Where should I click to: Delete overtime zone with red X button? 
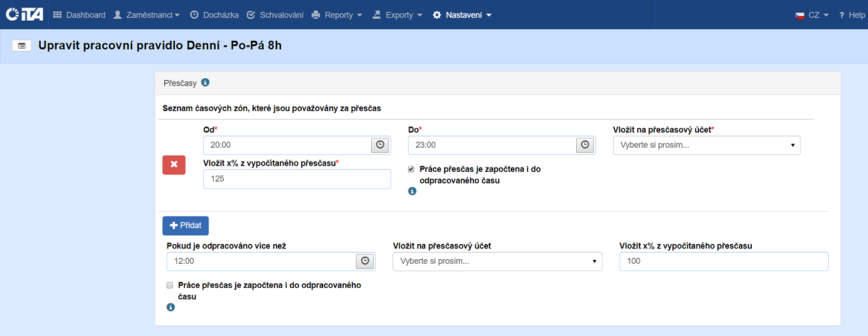[x=174, y=164]
